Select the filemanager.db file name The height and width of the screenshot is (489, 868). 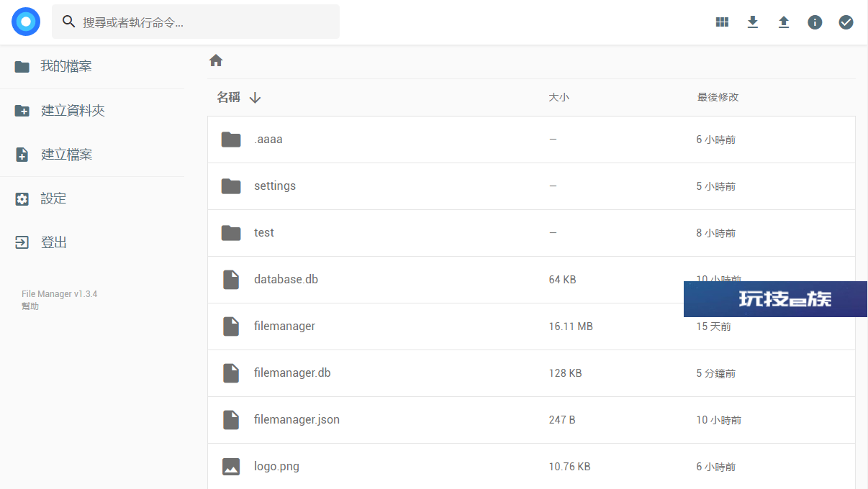(x=292, y=373)
